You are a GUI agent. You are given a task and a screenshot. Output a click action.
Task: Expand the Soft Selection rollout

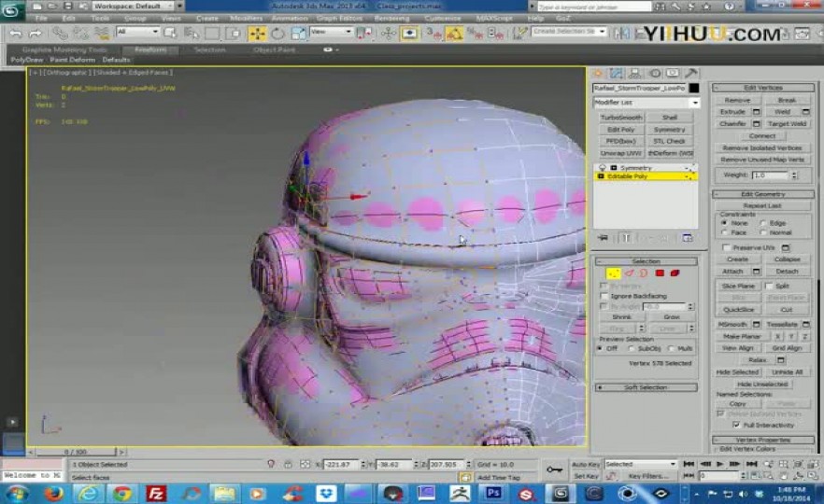coord(646,387)
